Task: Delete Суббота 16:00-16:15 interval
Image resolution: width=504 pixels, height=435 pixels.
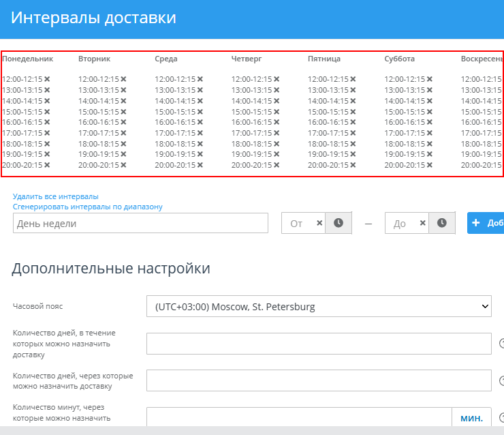Action: tap(430, 122)
